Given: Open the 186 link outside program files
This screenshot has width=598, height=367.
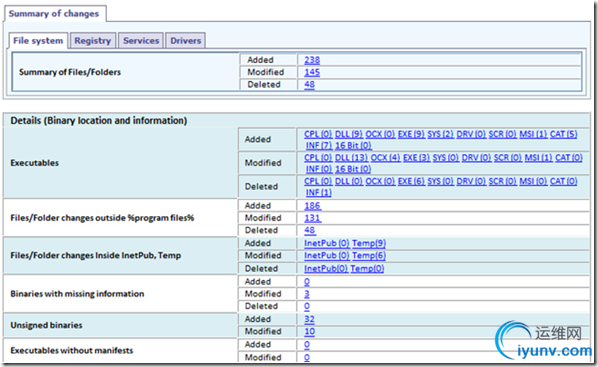Looking at the screenshot, I should [x=312, y=206].
